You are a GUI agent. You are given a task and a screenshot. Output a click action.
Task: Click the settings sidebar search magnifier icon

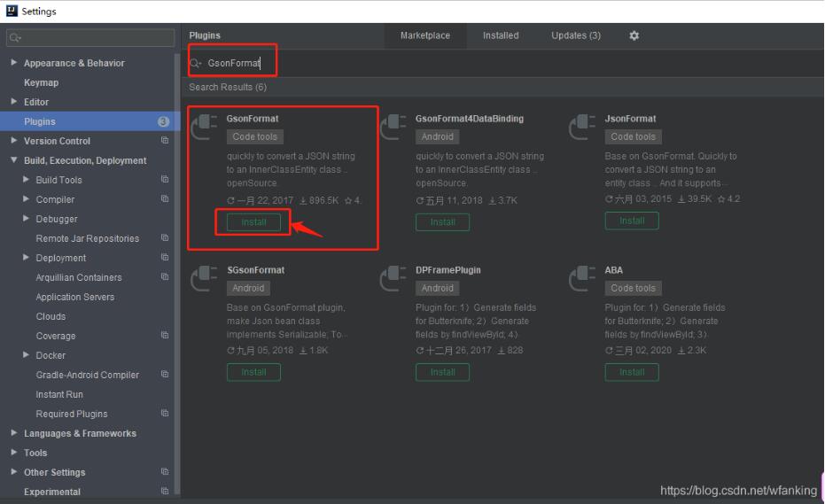coord(15,37)
